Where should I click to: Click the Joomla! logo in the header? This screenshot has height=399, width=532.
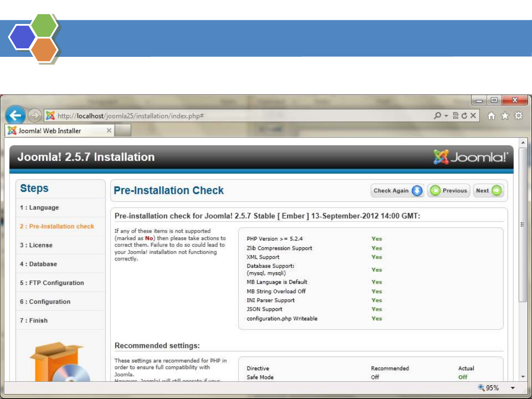[x=471, y=157]
